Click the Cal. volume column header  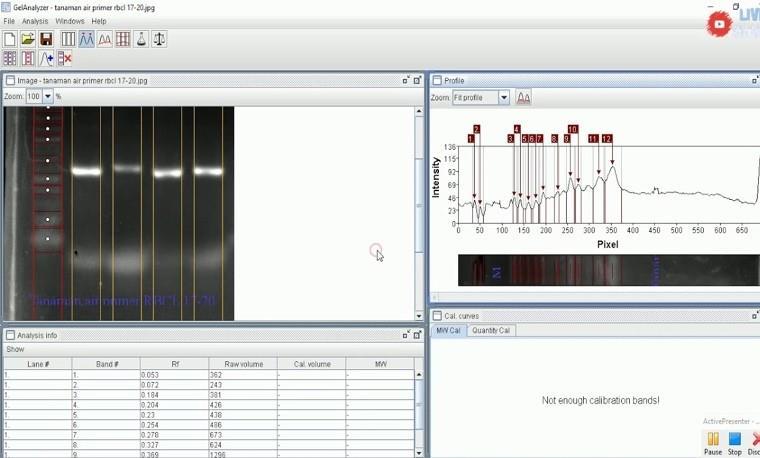pyautogui.click(x=312, y=364)
